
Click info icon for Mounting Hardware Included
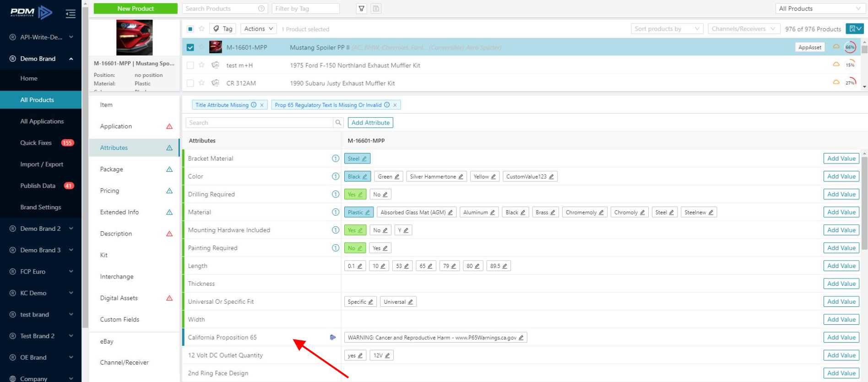336,230
